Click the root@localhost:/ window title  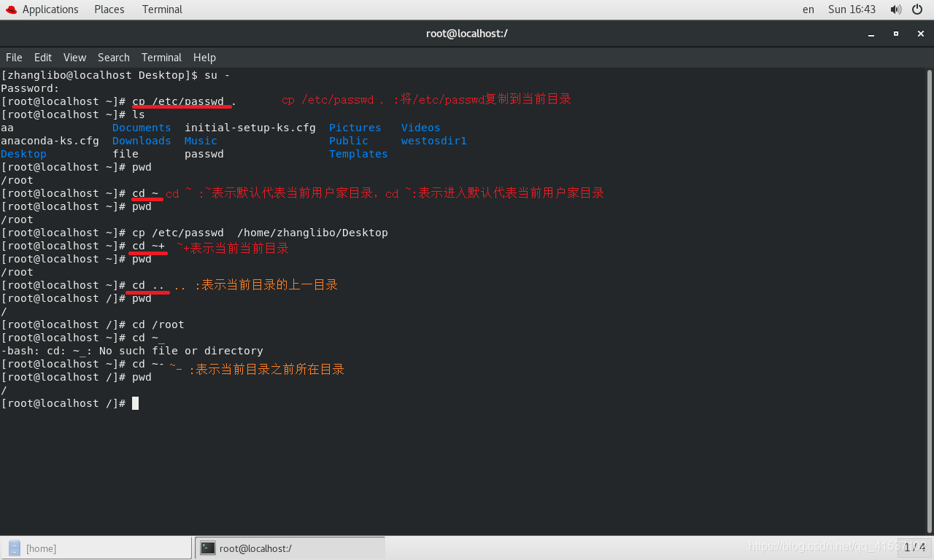tap(467, 34)
